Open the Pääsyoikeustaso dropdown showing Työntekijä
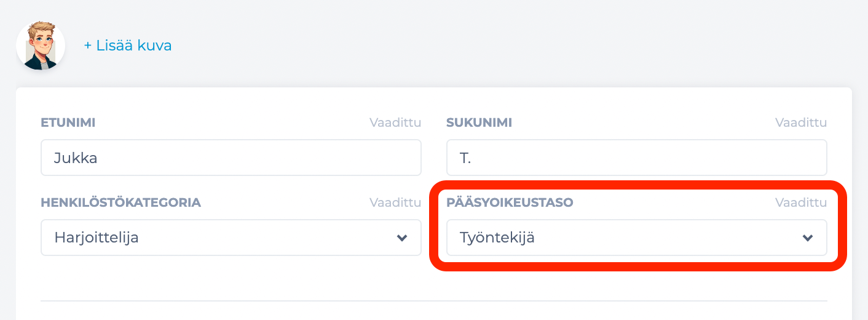 pos(637,238)
